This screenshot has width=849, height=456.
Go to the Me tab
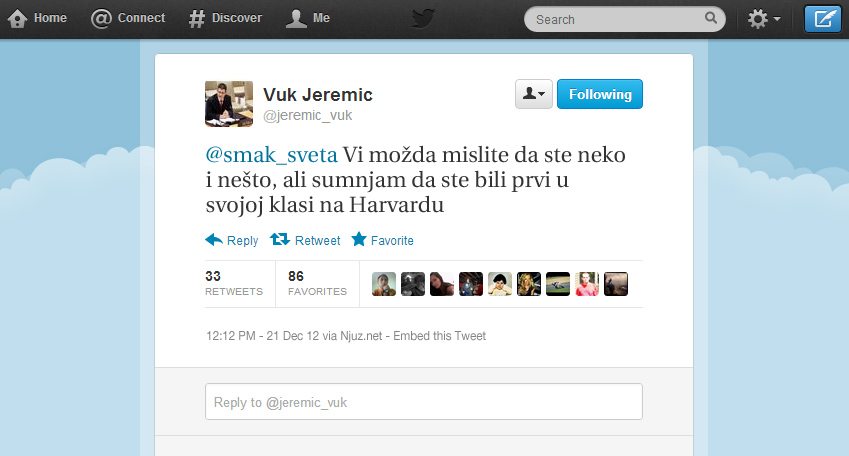[308, 18]
